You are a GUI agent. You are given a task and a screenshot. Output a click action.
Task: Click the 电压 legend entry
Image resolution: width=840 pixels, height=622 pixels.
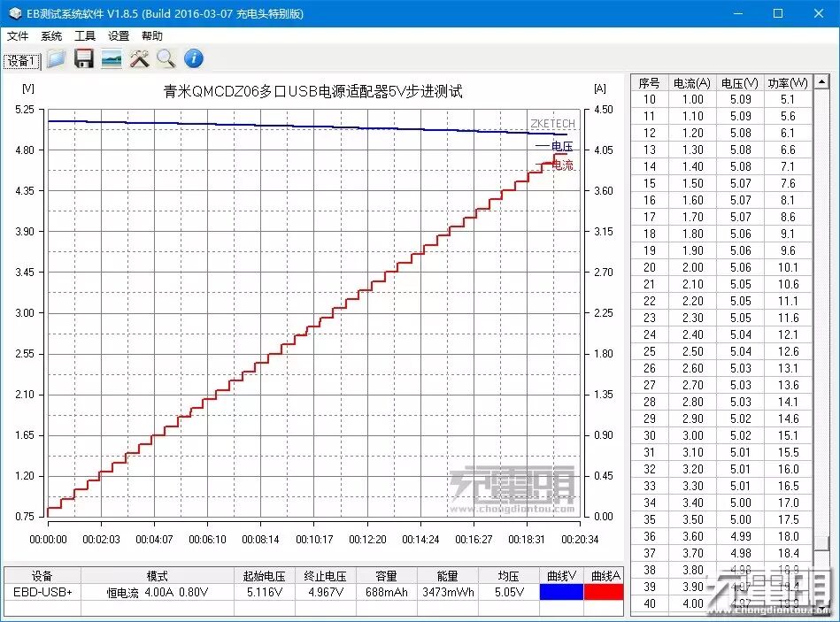554,146
